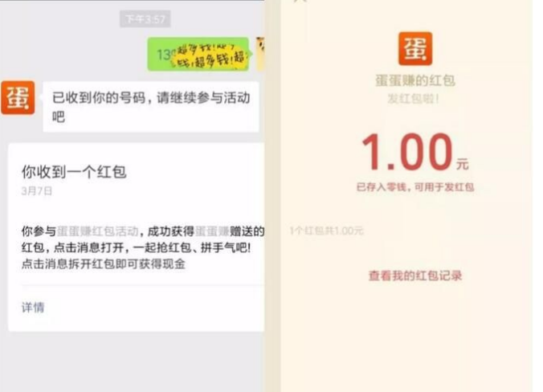Tap 点击消息拆开红包即可获得现金 line
543x392 pixels.
104,263
